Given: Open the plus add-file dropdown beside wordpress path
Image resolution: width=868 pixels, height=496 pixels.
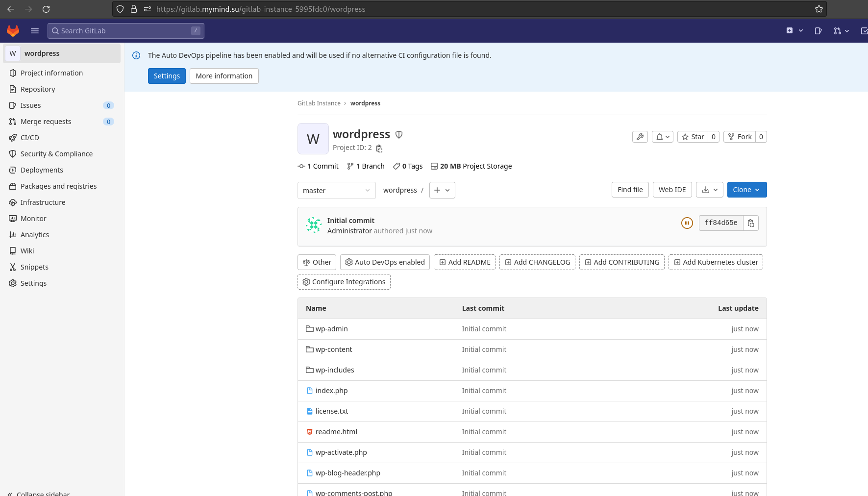Looking at the screenshot, I should coord(442,190).
